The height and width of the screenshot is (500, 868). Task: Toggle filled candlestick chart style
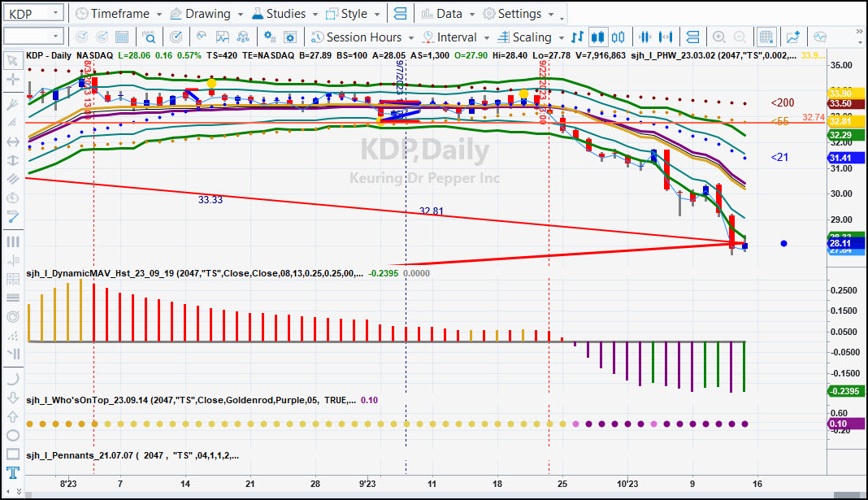(x=597, y=37)
